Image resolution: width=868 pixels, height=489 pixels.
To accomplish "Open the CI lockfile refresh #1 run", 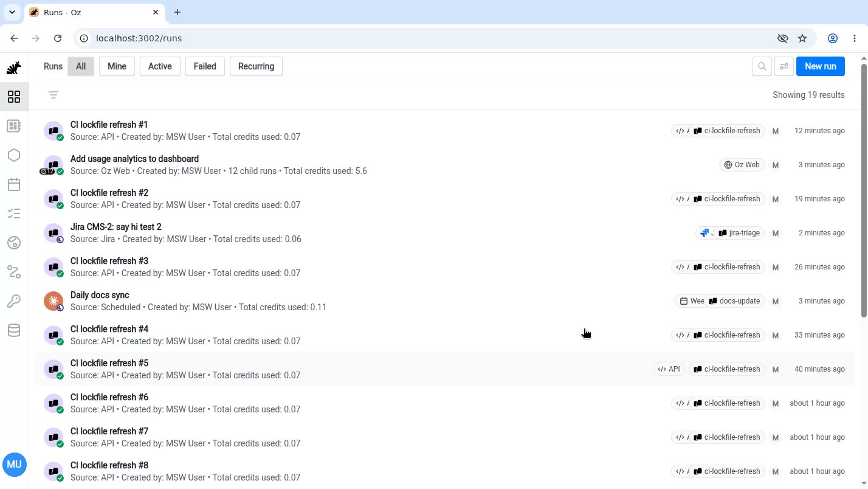I will tap(444, 131).
